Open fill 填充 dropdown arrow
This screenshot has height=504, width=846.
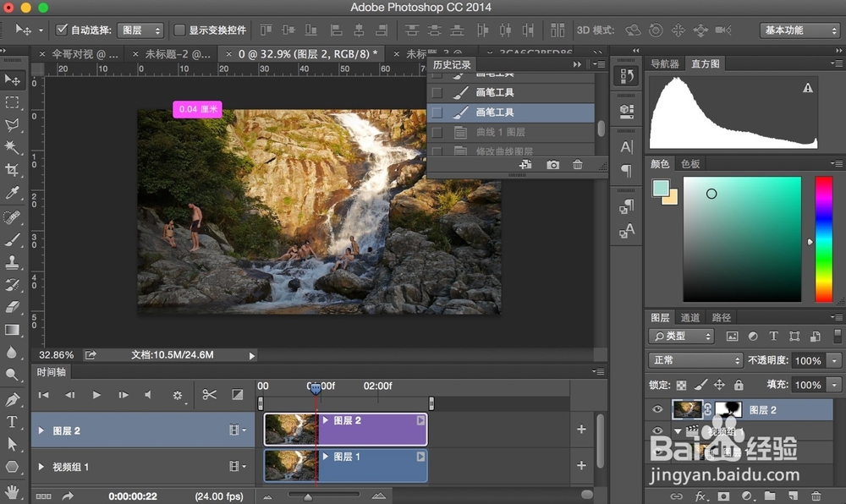click(x=835, y=385)
